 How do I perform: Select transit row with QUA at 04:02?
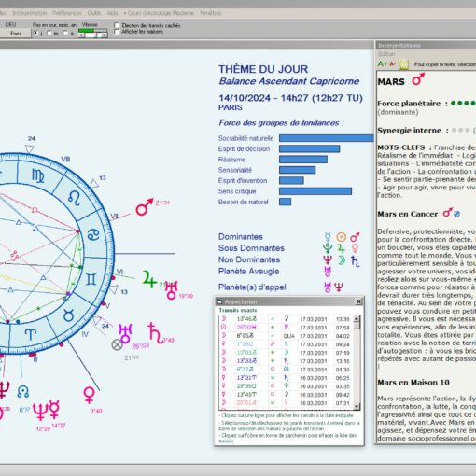point(287,336)
